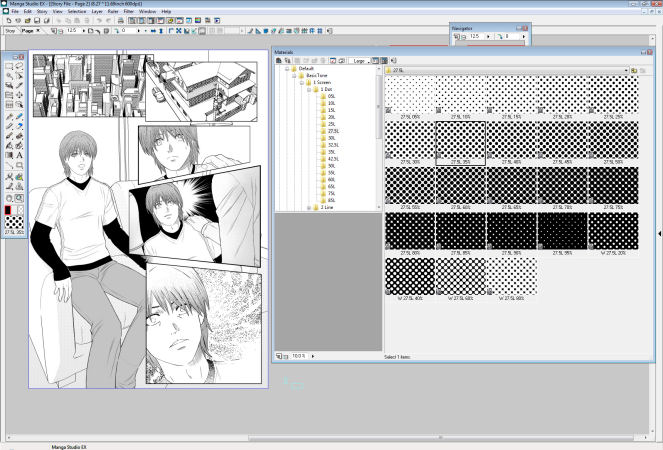Select the Text tool (A)
This screenshot has height=450, width=663.
[x=19, y=155]
